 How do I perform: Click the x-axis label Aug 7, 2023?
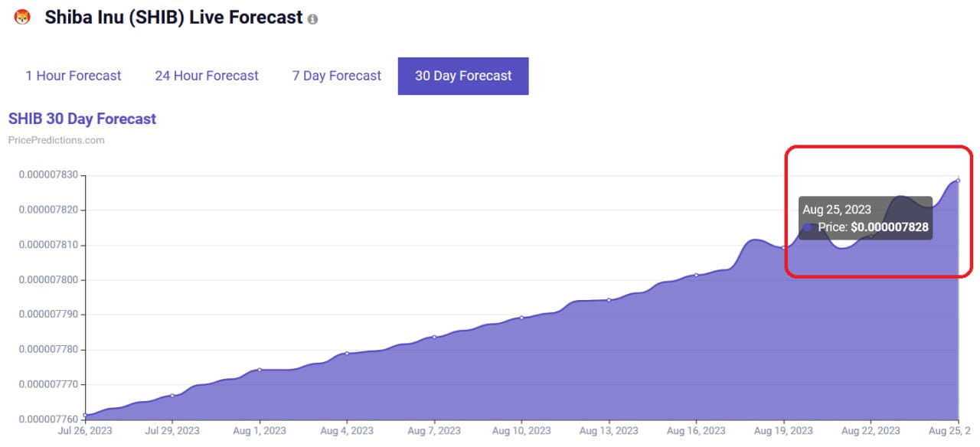click(x=434, y=431)
